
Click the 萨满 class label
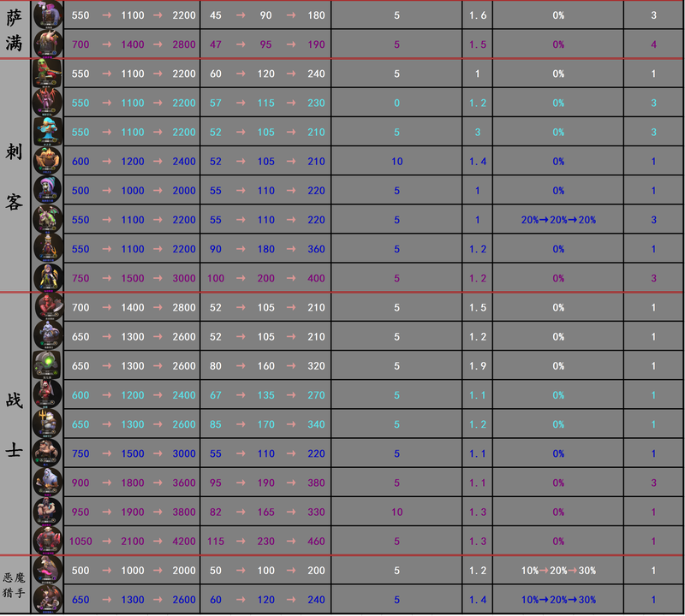pyautogui.click(x=15, y=29)
